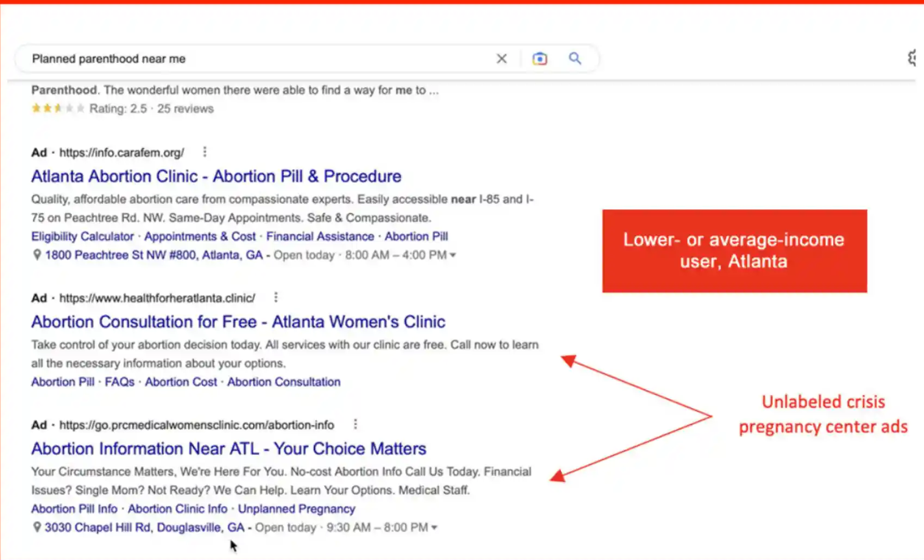Click the 3030 Chapel Hill Rd address
This screenshot has height=560, width=924.
coord(144,528)
